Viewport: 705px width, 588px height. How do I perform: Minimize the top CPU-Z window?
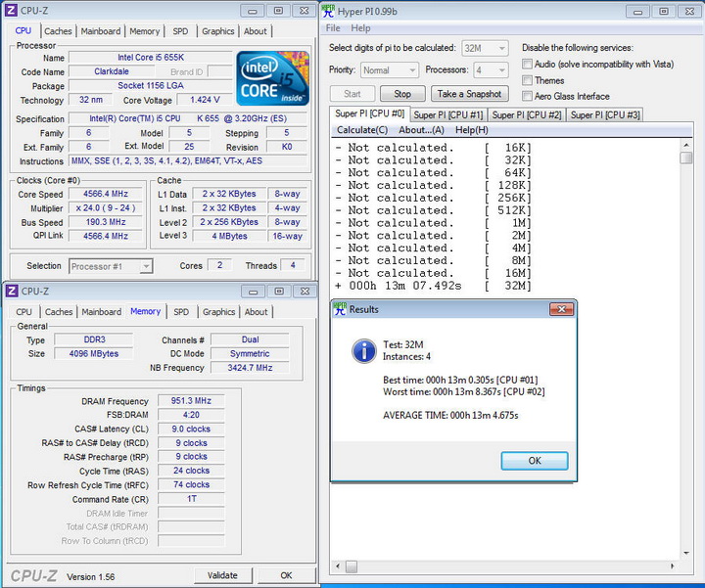[253, 11]
